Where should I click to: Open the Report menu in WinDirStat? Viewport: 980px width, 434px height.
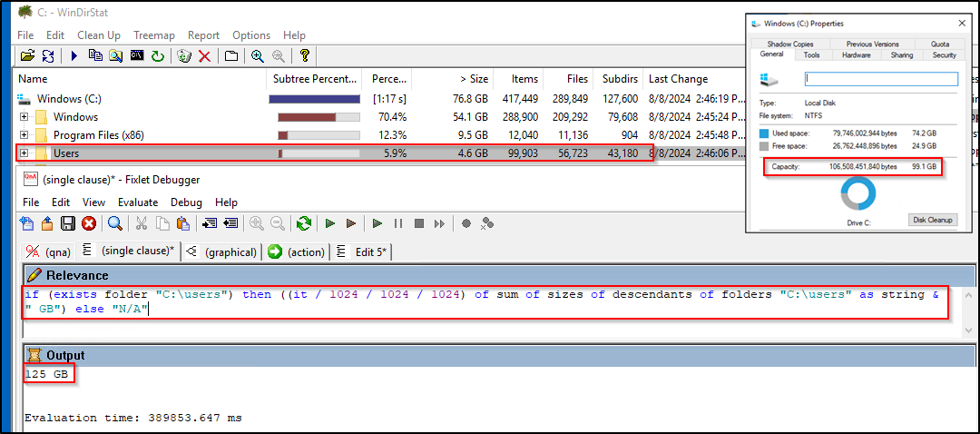[204, 35]
